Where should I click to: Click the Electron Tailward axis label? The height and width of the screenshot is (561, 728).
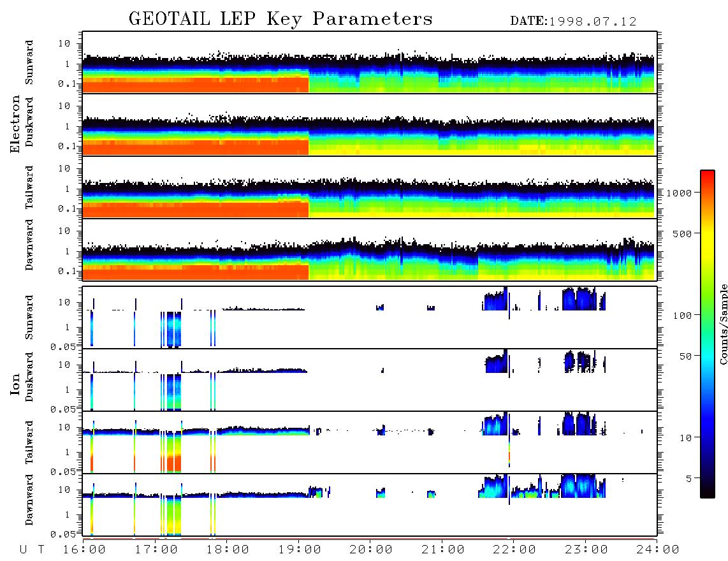click(29, 187)
